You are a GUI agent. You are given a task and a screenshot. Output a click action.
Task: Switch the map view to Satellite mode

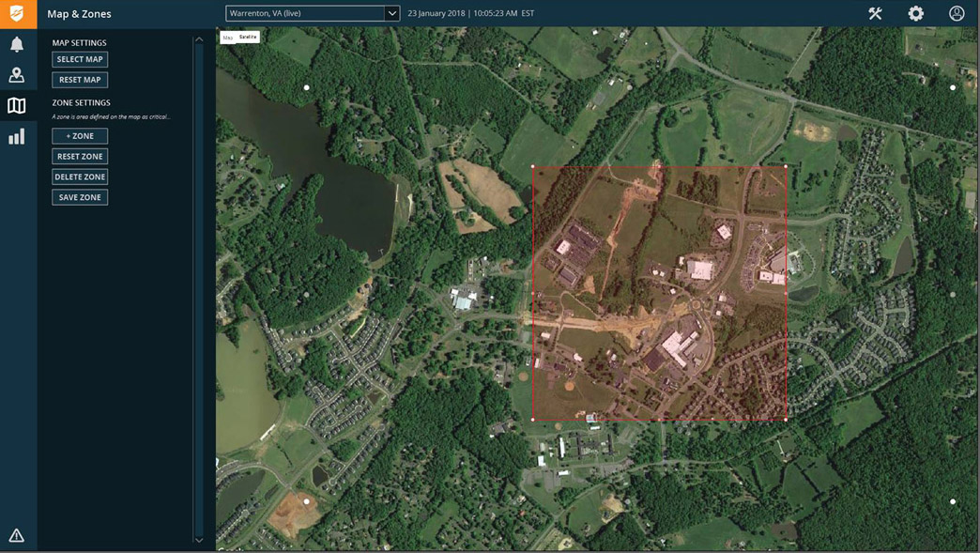(248, 38)
